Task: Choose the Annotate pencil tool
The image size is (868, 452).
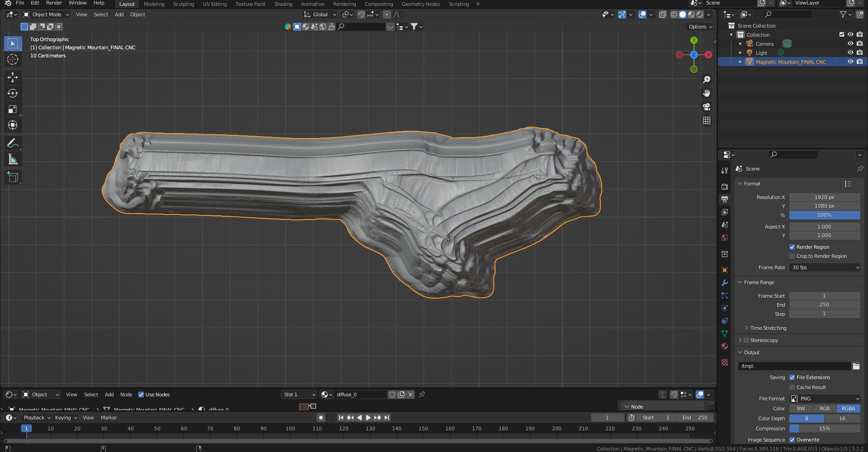Action: 13,143
